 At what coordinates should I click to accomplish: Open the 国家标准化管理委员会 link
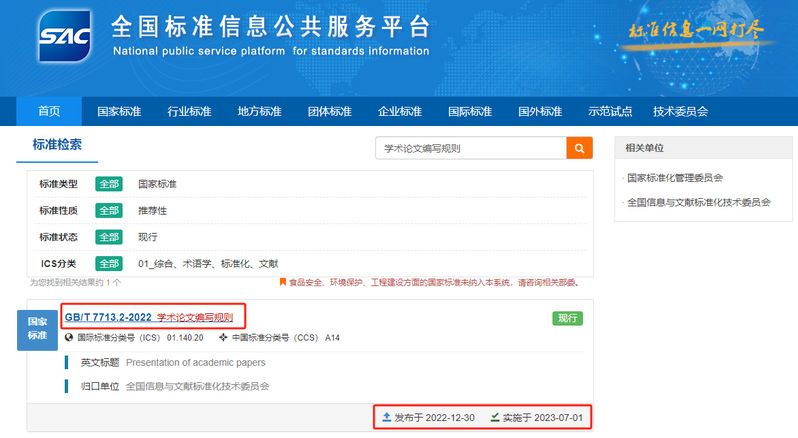click(x=675, y=178)
